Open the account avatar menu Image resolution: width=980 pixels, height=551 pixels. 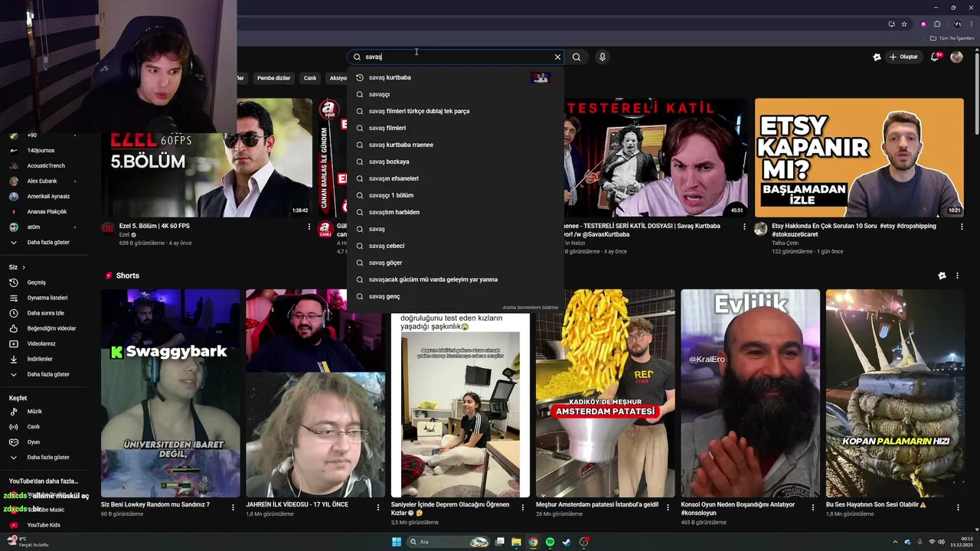point(956,57)
